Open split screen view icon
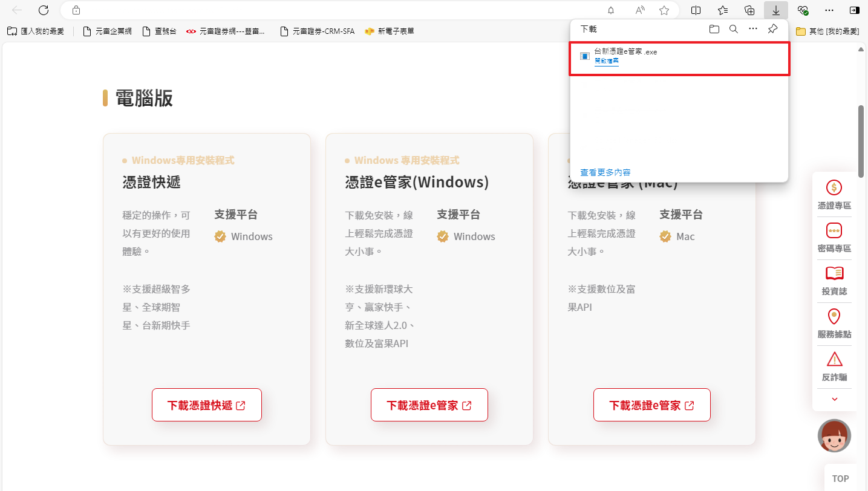Viewport: 868px width, 491px height. 696,10
